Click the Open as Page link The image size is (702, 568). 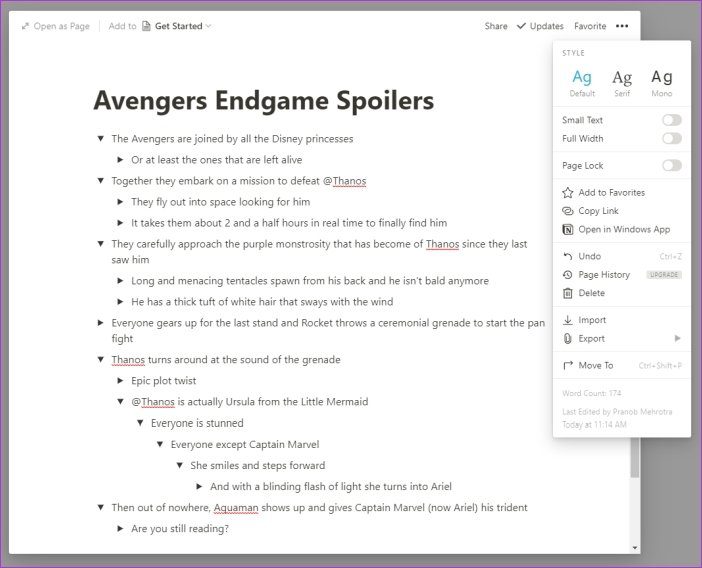click(56, 26)
